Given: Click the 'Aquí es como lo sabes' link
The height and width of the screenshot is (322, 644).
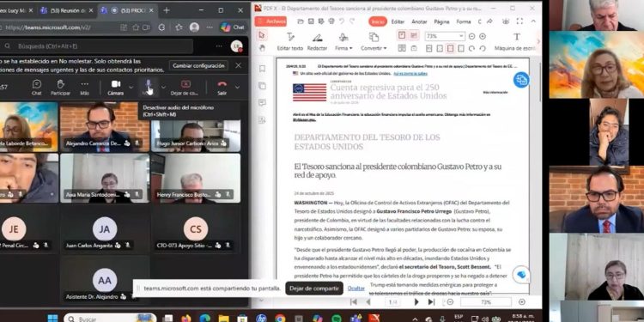Looking at the screenshot, I should point(410,74).
